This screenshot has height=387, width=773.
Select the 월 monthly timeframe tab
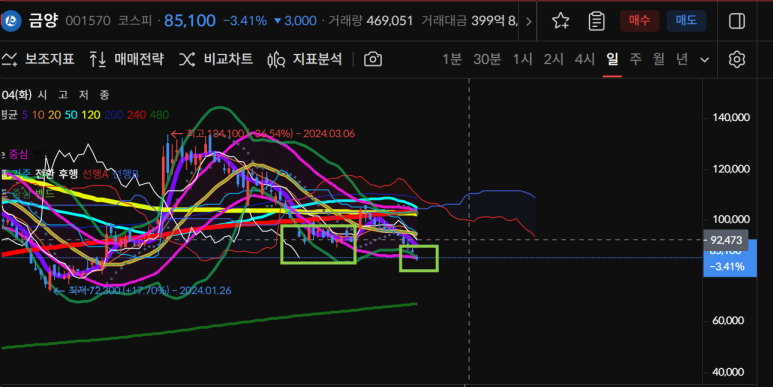659,60
